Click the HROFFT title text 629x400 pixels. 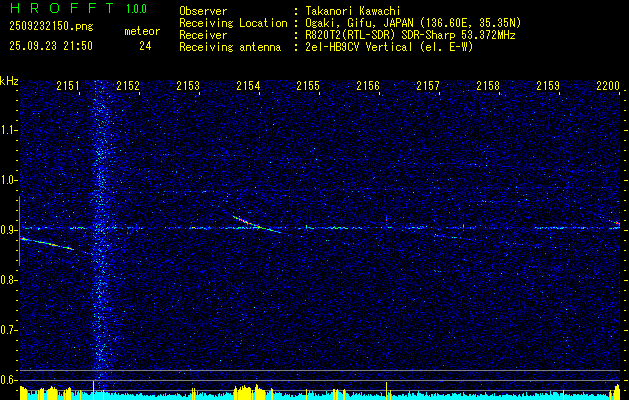tap(62, 8)
